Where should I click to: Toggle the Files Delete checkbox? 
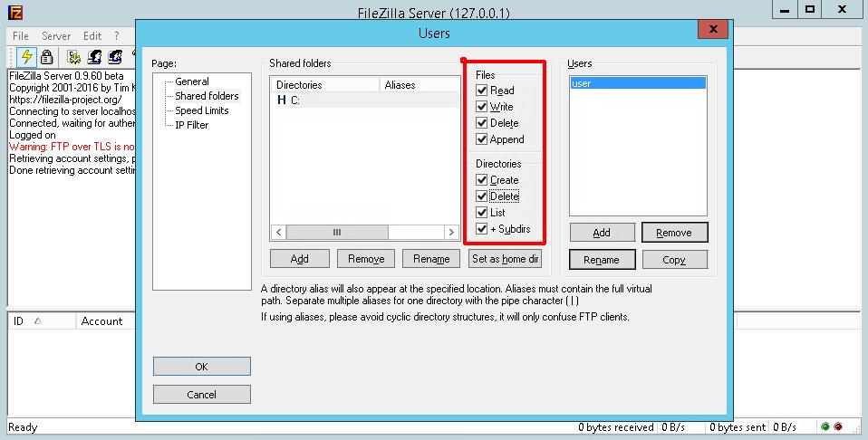tap(482, 123)
